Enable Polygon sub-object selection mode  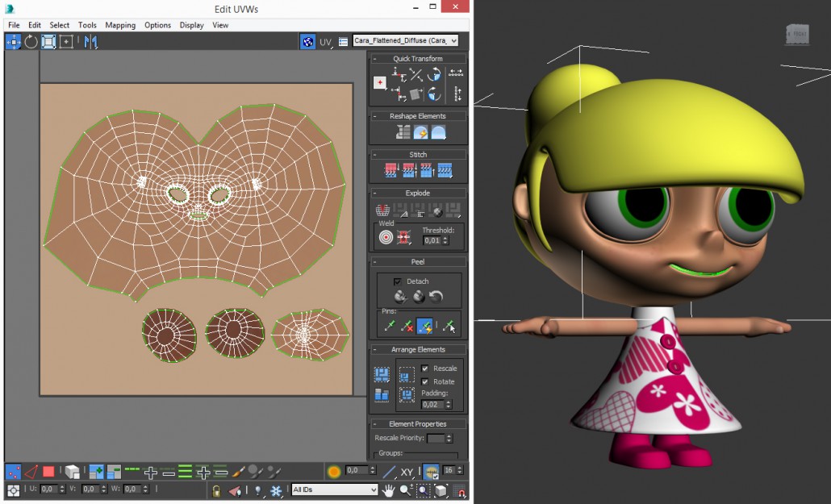click(x=48, y=472)
